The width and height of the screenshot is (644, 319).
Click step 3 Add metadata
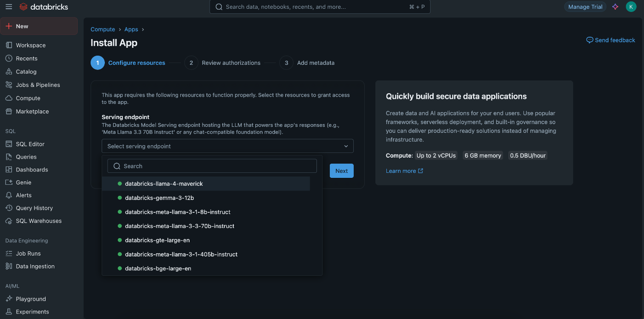pyautogui.click(x=307, y=63)
